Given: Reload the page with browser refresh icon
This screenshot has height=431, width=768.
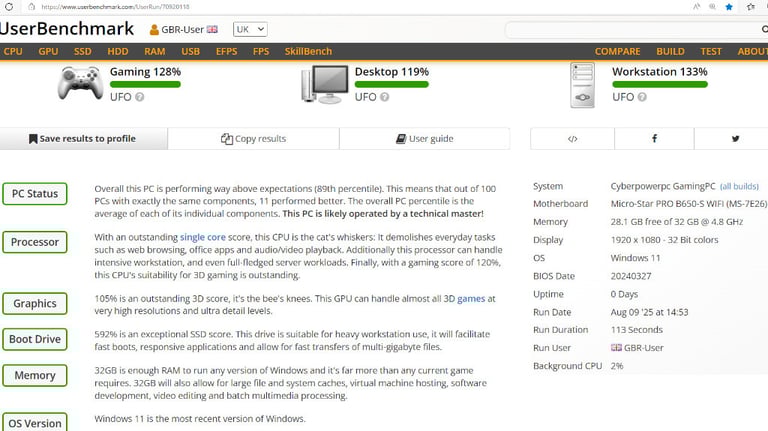Looking at the screenshot, I should click(9, 7).
